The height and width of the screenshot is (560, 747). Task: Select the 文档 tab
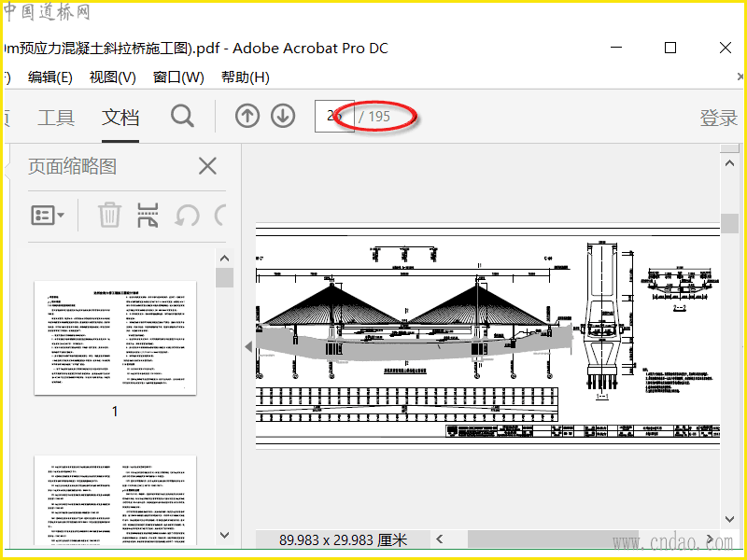tap(120, 118)
